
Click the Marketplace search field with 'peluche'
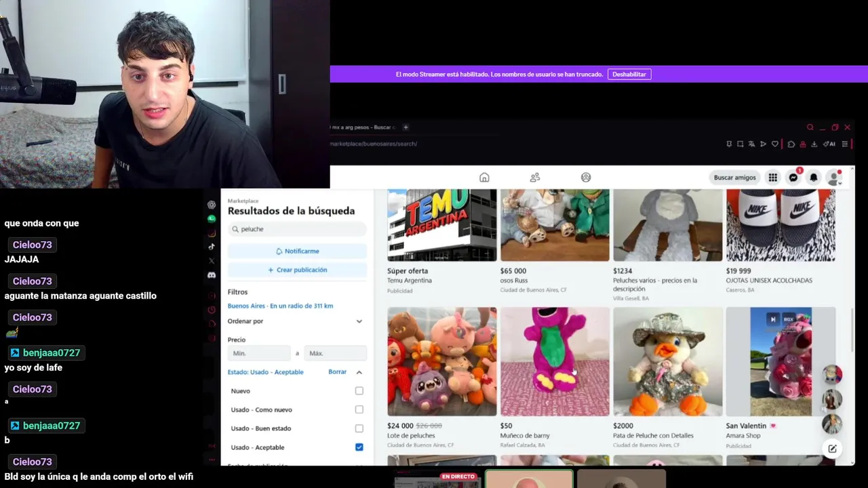coord(297,229)
